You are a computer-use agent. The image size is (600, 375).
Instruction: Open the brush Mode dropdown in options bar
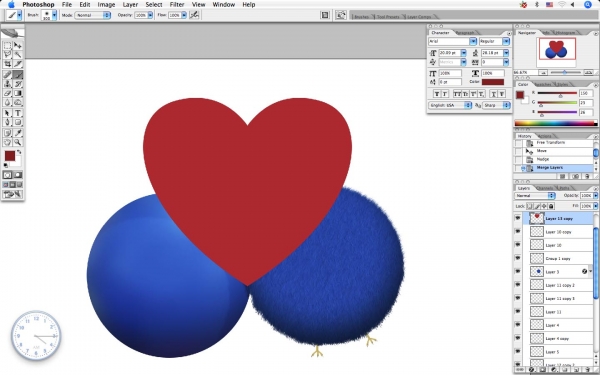(93, 15)
